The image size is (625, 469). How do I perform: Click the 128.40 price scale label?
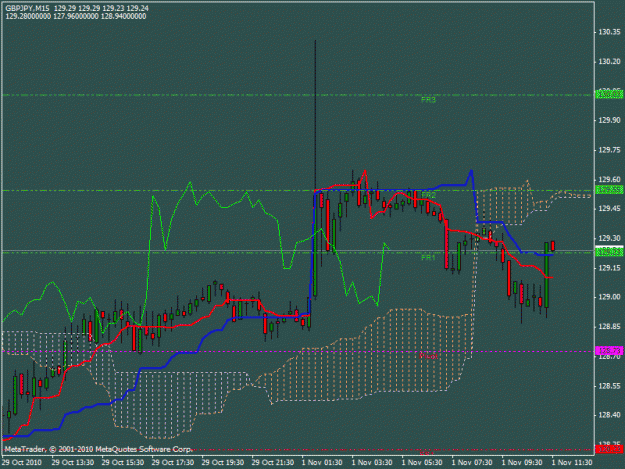609,415
